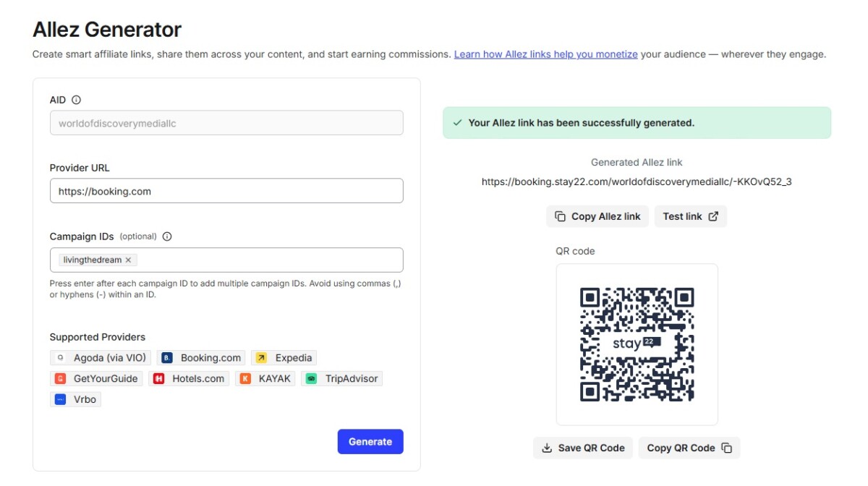The height and width of the screenshot is (486, 868).
Task: Click the KAYAK provider icon
Action: coord(245,378)
